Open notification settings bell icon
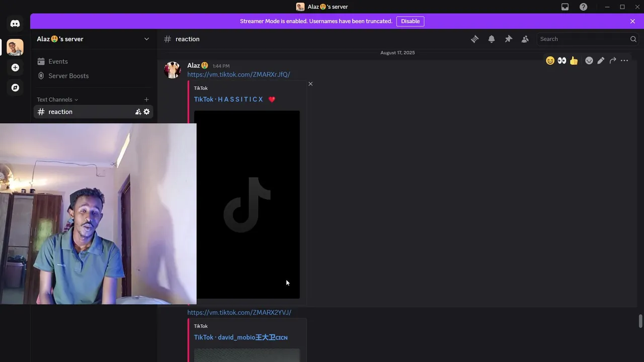 point(492,39)
